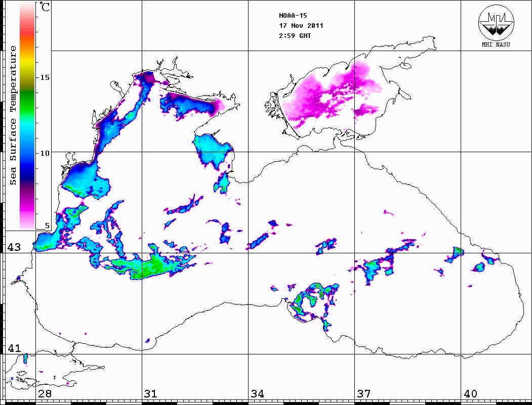This screenshot has height=405, width=532.
Task: Click the longitude label 28
Action: (45, 393)
